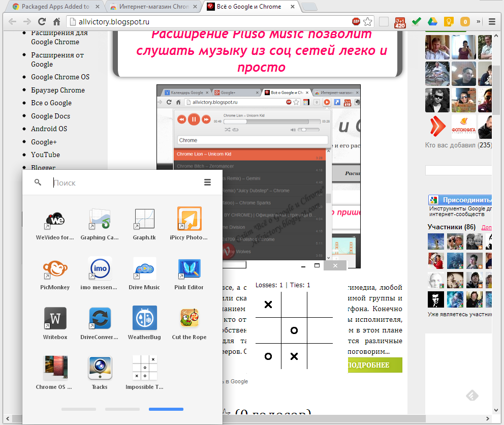504x425 pixels.
Task: Open Drive Music app
Action: click(x=144, y=269)
